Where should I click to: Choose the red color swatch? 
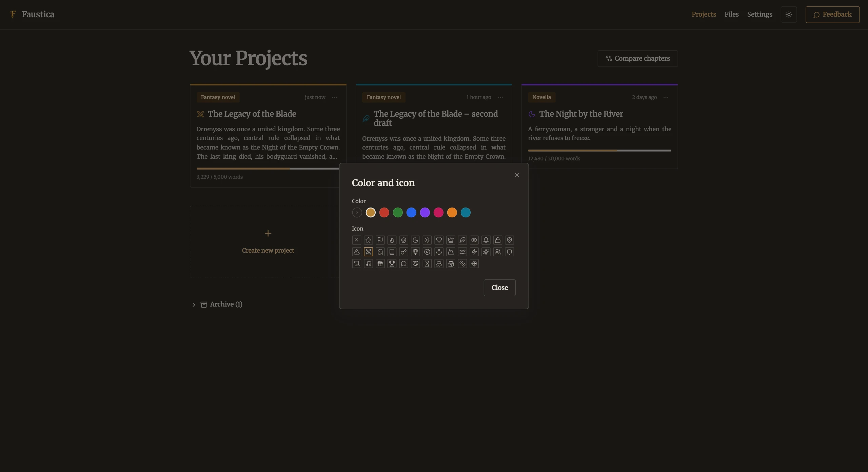pos(384,213)
